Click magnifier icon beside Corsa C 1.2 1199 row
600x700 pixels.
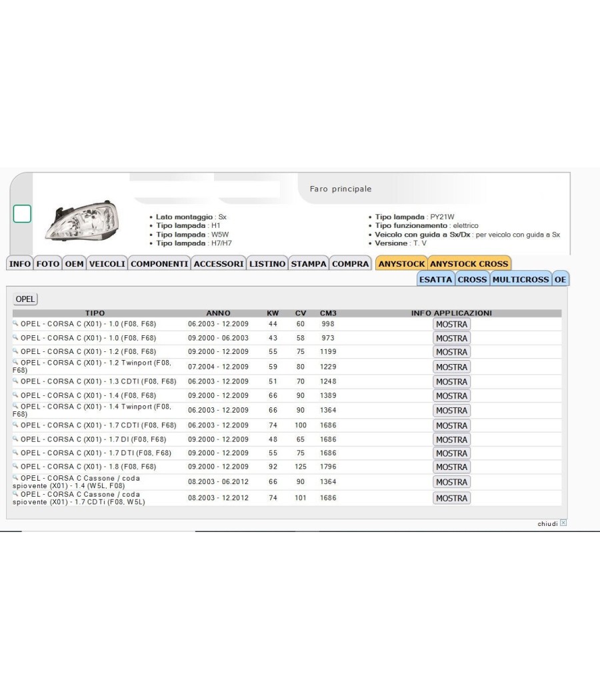(15, 351)
